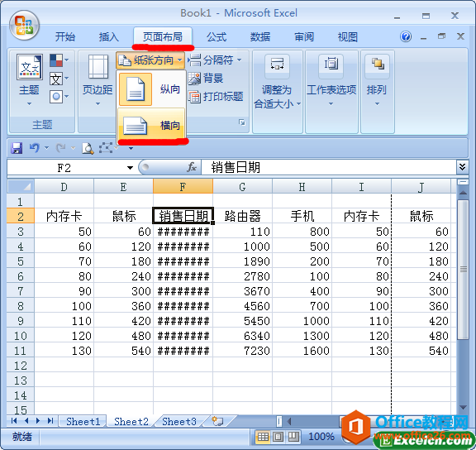476x450 pixels.
Task: Click cell with value 7230
Action: point(243,351)
